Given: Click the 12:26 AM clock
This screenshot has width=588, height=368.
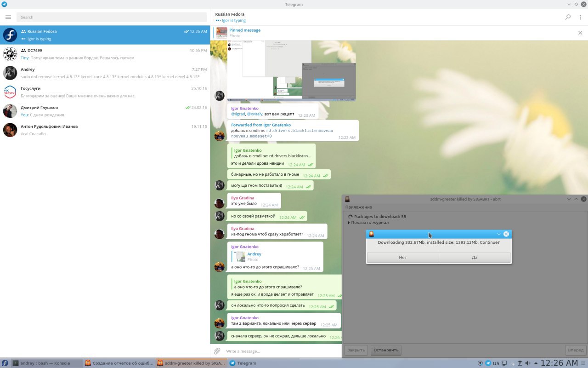Looking at the screenshot, I should 559,363.
